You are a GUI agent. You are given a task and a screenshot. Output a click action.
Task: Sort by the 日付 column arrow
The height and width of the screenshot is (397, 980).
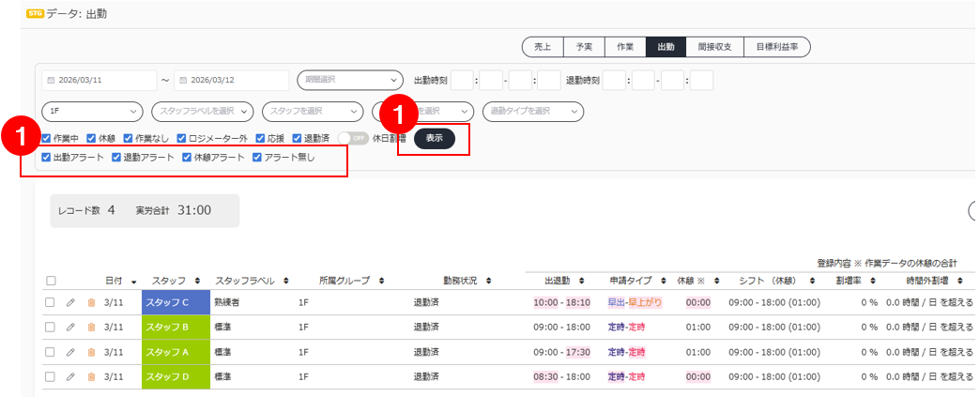click(134, 282)
